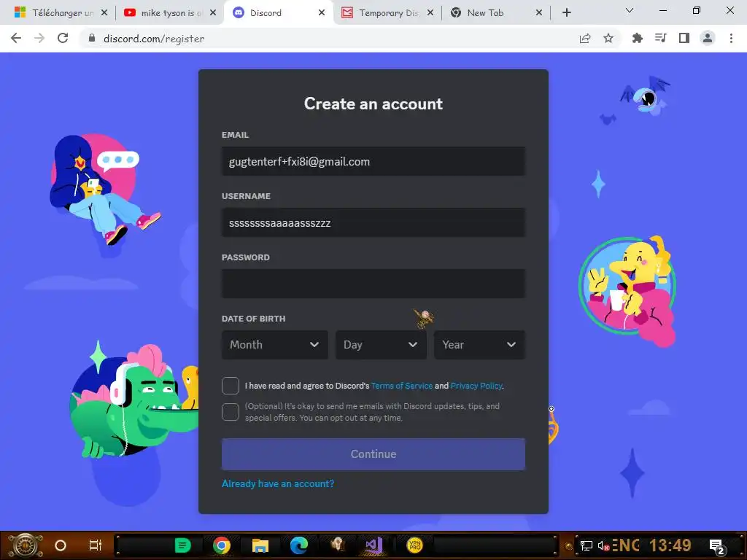Open the Terms of Service link

pyautogui.click(x=402, y=386)
